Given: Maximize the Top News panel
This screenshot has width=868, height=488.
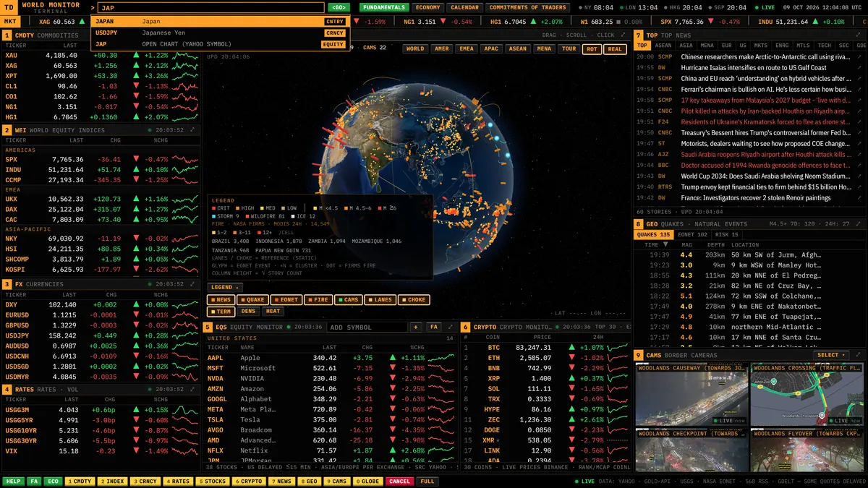Looking at the screenshot, I should (859, 35).
